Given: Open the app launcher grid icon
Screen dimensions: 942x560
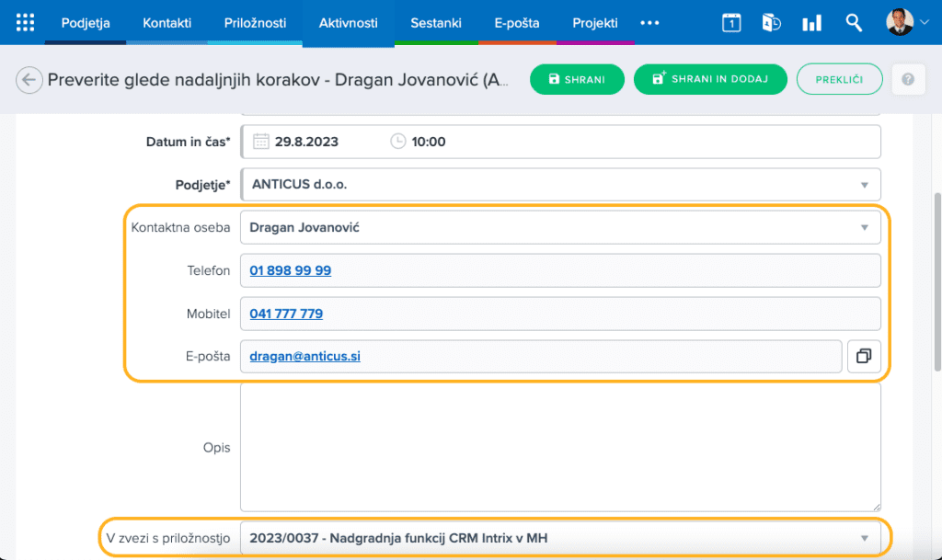Looking at the screenshot, I should point(24,22).
